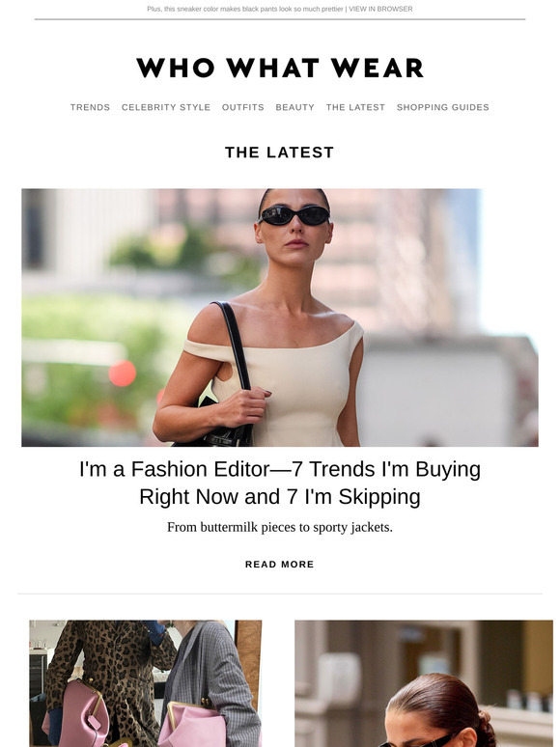Open the pink handbags thumbnail image
560x747 pixels.
coord(146,683)
